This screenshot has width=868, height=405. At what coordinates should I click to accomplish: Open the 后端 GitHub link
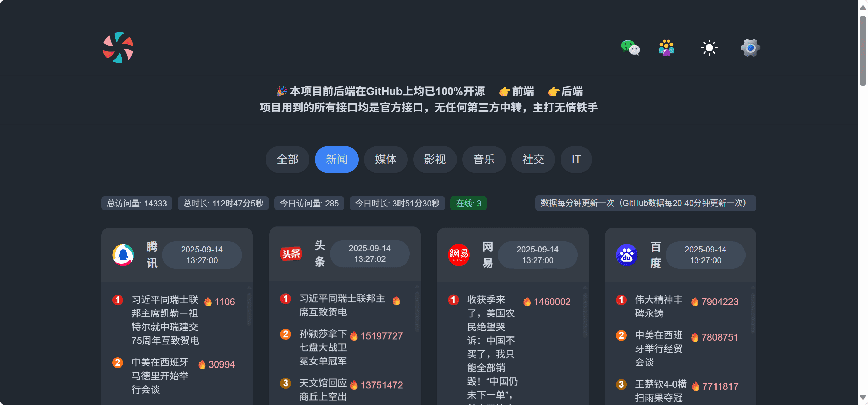coord(565,91)
